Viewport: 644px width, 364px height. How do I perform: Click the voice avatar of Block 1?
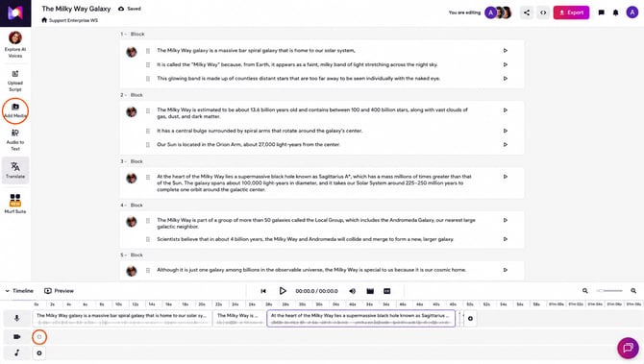point(132,52)
